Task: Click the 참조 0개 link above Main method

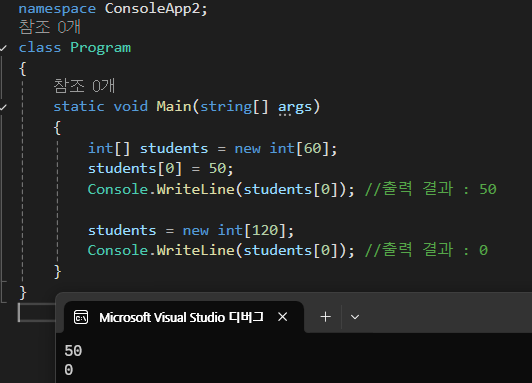Action: pos(84,85)
